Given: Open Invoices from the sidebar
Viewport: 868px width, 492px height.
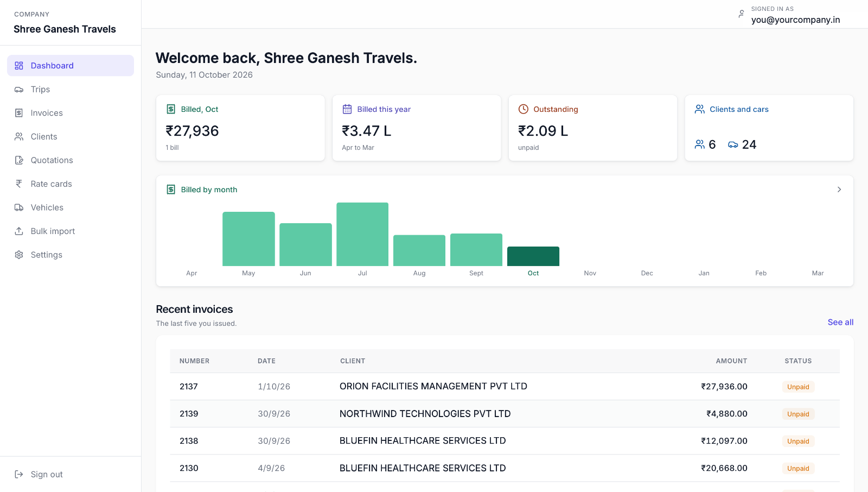Looking at the screenshot, I should click(71, 113).
